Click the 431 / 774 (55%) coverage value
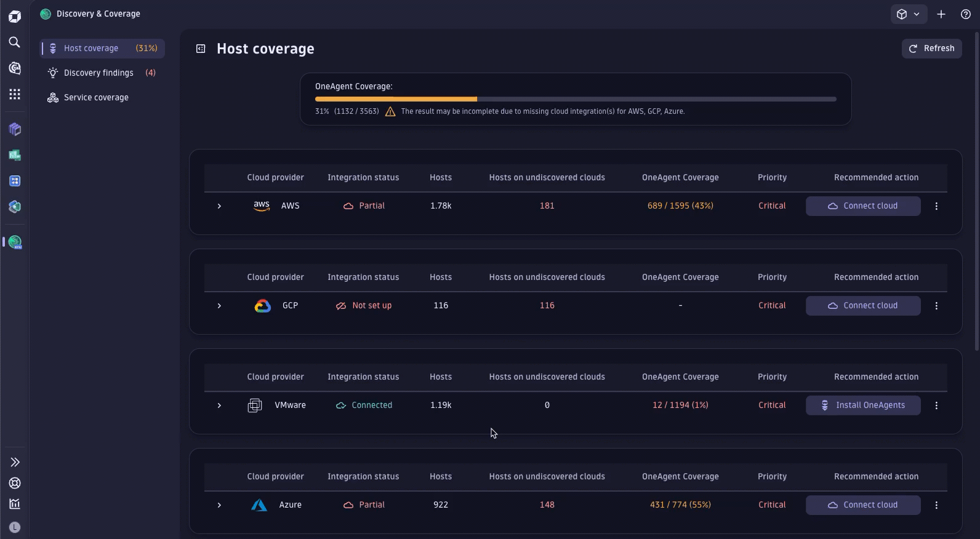Viewport: 980px width, 539px height. coord(680,505)
